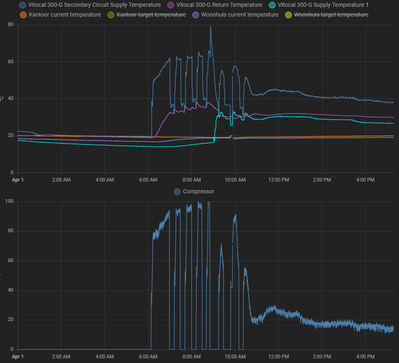
Task: Toggle Vitocal 300-G Supply Temperature 1 legend circle
Action: 272,5
